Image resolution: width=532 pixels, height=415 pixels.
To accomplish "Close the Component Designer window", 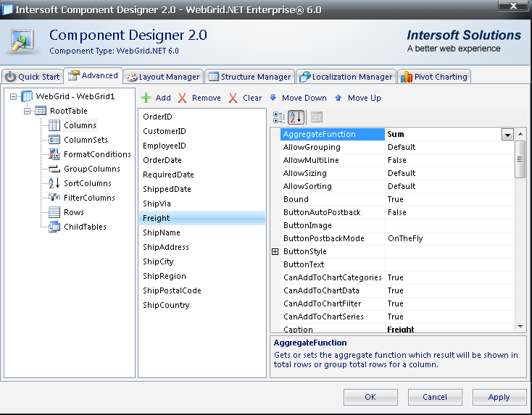I will (513, 5).
